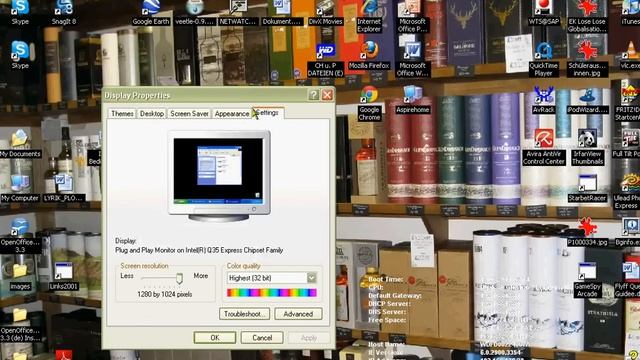640x360 pixels.
Task: Expand the Color quality dropdown
Action: [312, 278]
